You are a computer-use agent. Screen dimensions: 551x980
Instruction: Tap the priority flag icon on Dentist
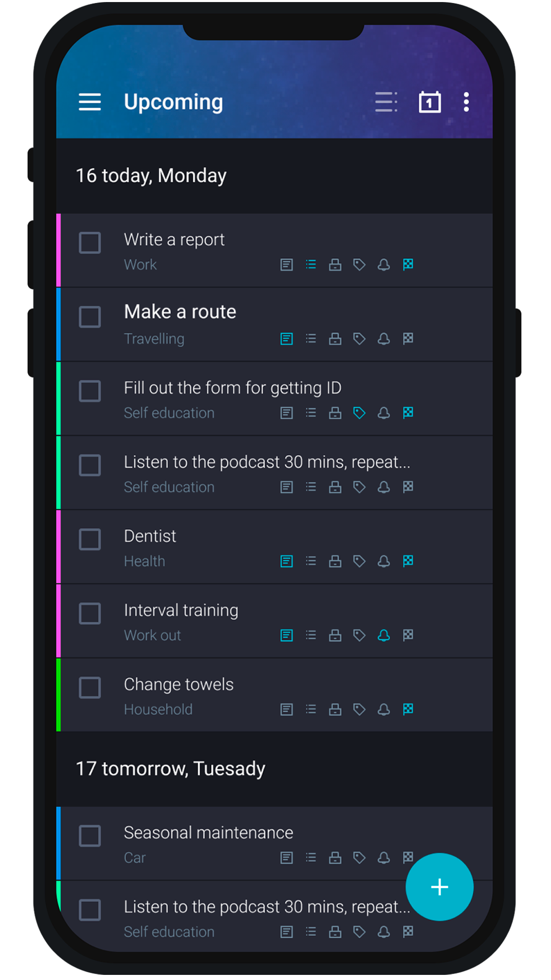coord(408,561)
